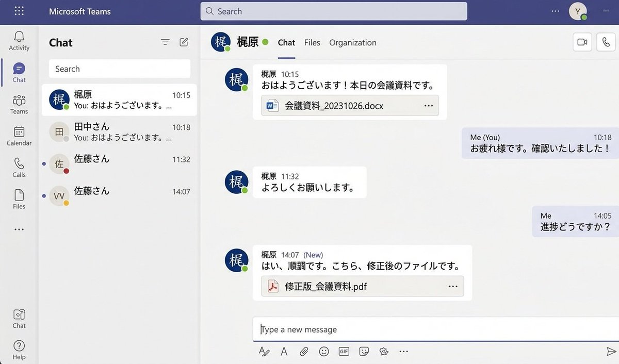Click the chat list Search field
Image resolution: width=619 pixels, height=364 pixels.
tap(120, 69)
